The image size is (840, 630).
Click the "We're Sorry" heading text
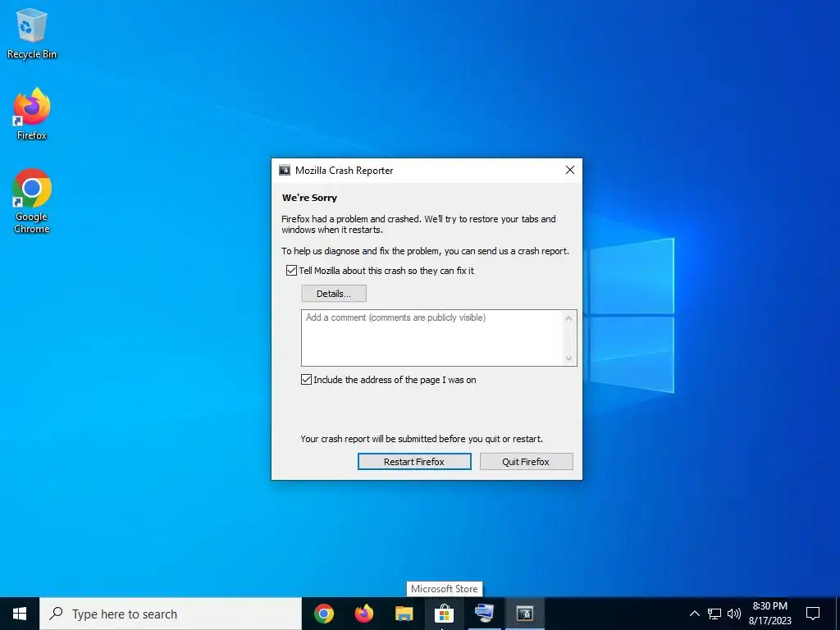point(309,198)
